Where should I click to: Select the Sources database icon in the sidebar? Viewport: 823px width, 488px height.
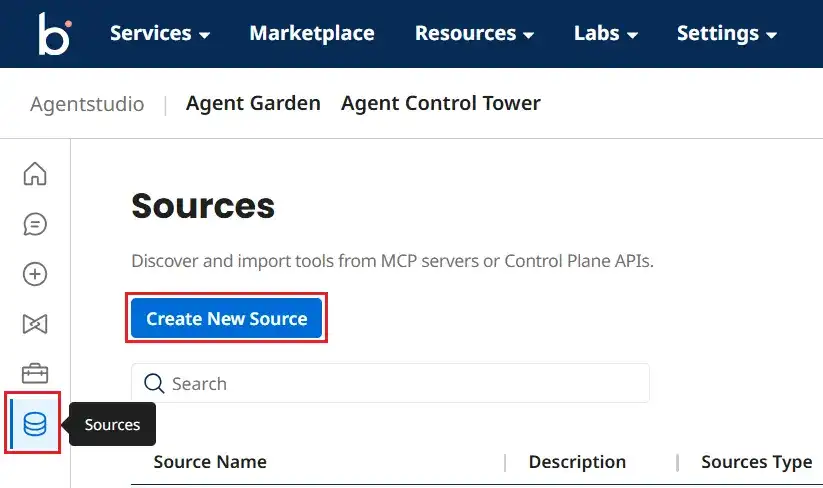click(x=35, y=424)
